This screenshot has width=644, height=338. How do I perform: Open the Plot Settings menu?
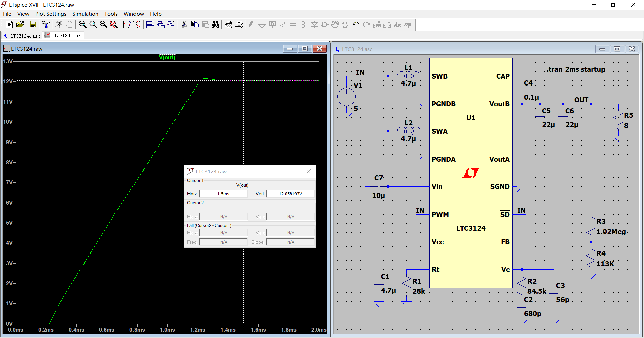tap(51, 14)
